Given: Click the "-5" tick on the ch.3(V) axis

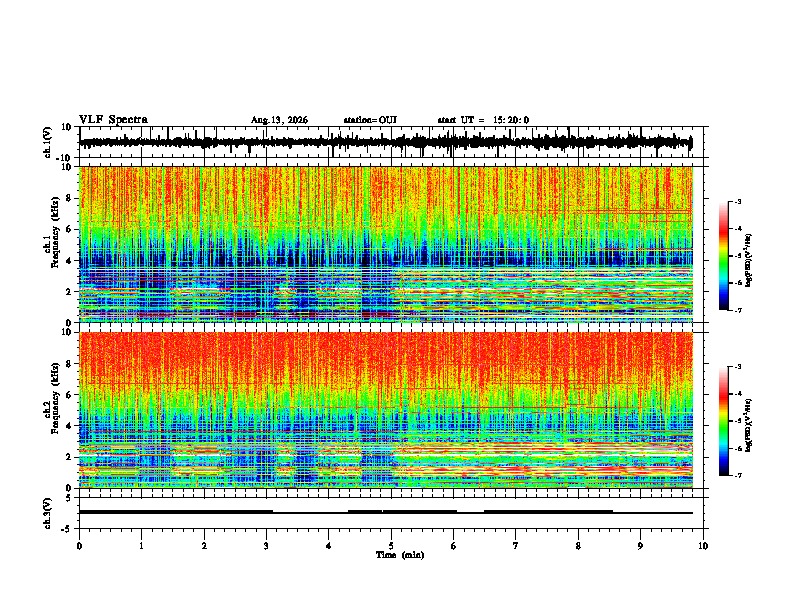Looking at the screenshot, I should point(67,528).
